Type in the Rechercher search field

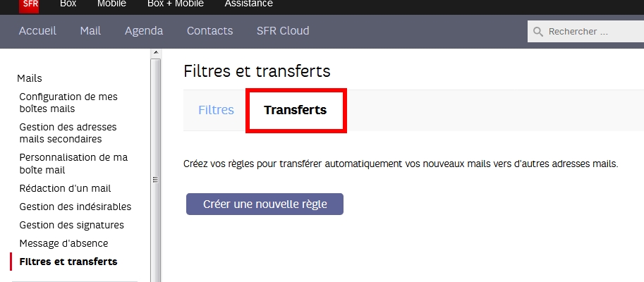593,32
